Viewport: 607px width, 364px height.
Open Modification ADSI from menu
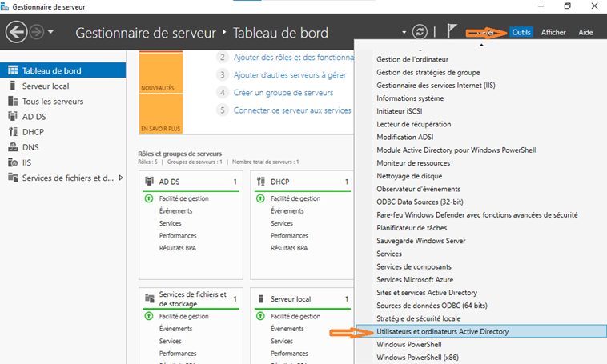405,137
